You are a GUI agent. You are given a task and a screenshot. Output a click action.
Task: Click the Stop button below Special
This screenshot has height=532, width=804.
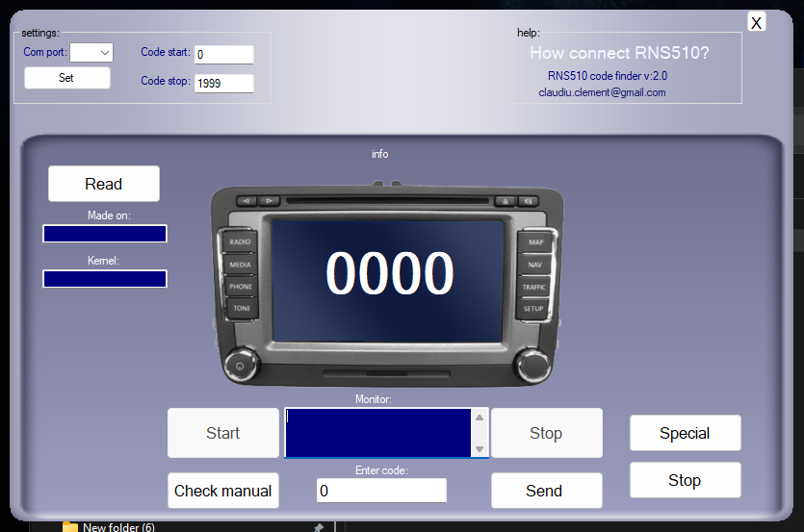(685, 480)
